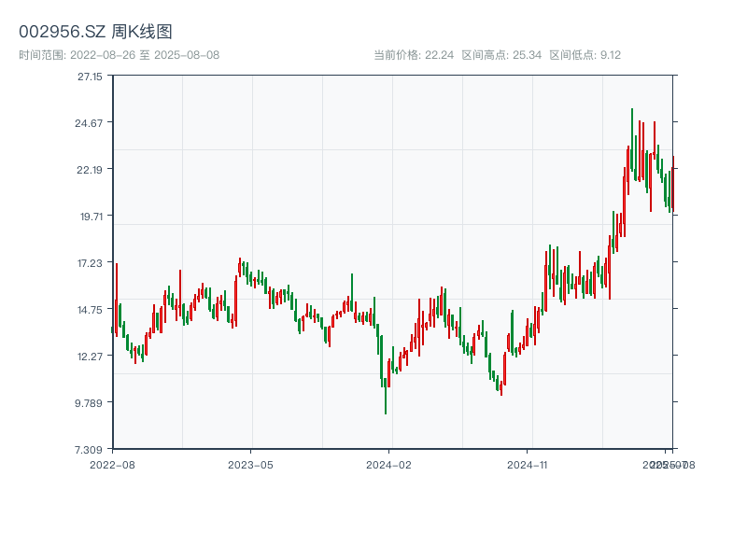Select the 14.75 y-axis price label

click(x=91, y=310)
